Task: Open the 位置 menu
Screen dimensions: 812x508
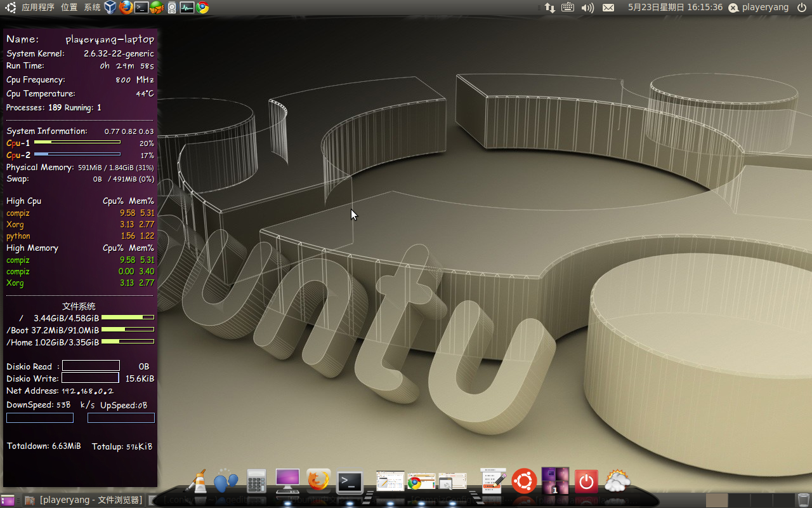Action: pos(69,8)
